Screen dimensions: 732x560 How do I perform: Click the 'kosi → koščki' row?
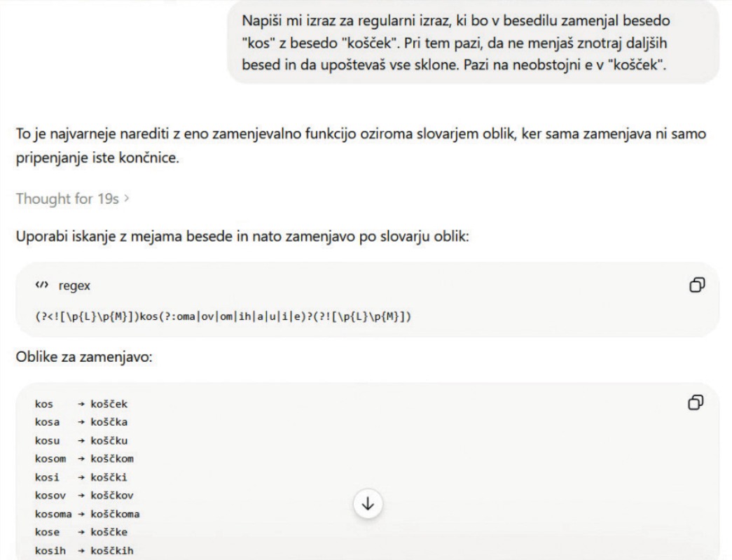point(81,477)
